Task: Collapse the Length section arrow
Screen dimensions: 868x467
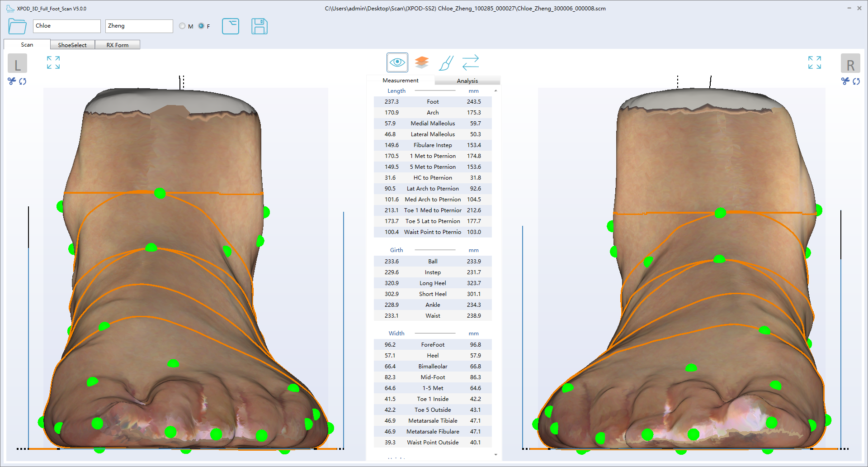Action: [495, 90]
